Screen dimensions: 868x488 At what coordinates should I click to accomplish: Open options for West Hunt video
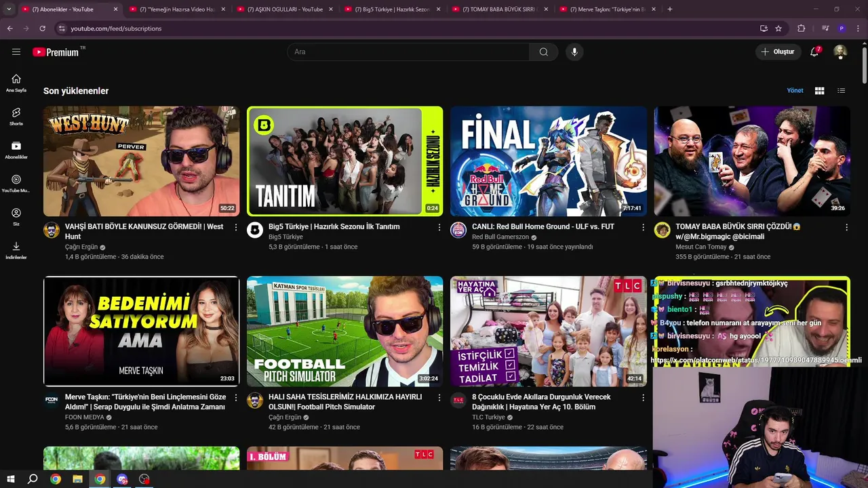(236, 227)
